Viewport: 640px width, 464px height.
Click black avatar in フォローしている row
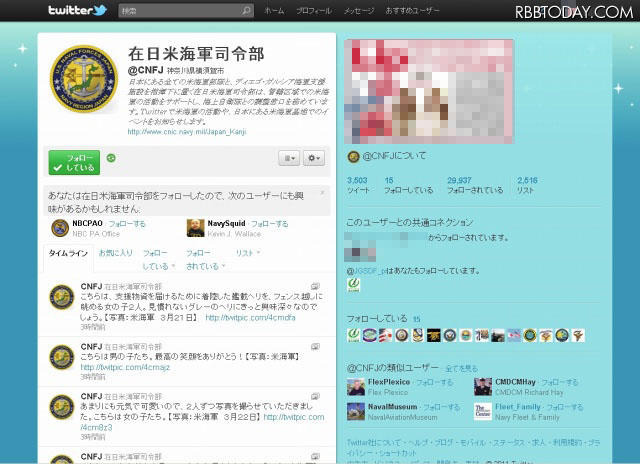tap(433, 335)
